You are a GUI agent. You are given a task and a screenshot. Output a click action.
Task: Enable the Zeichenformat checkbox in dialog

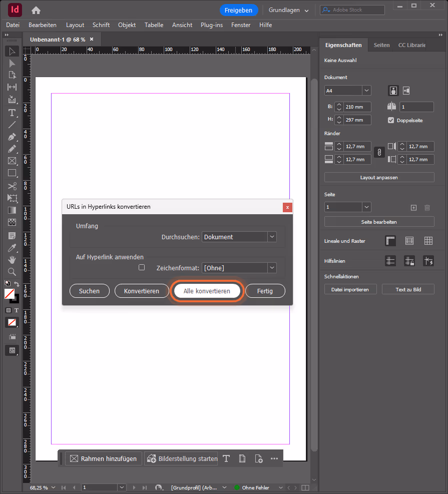[142, 267]
